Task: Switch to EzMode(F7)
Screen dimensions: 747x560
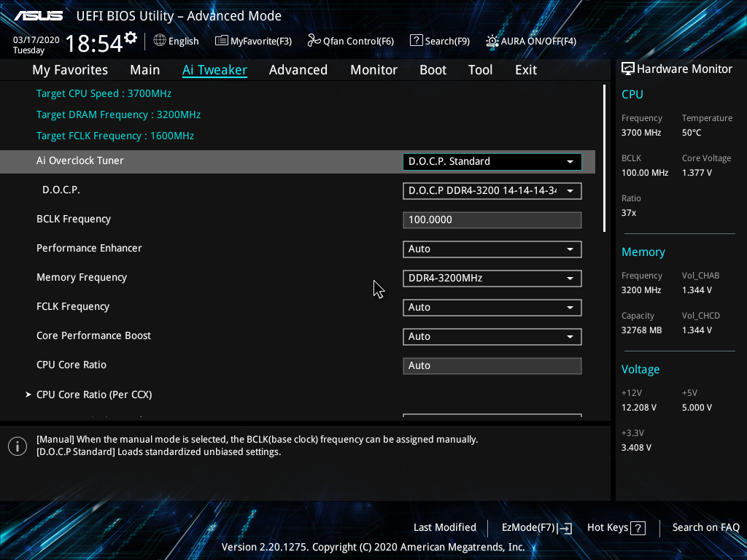Action: tap(537, 528)
